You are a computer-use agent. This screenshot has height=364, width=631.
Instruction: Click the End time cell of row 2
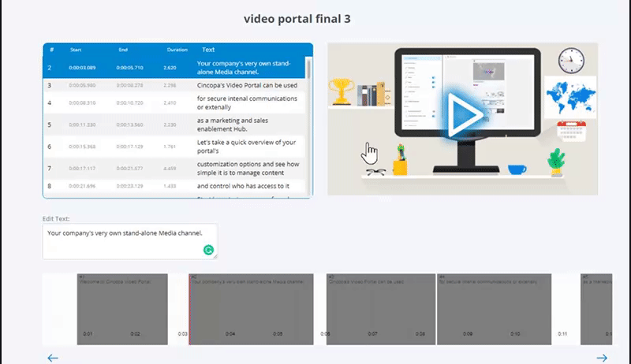click(x=130, y=68)
